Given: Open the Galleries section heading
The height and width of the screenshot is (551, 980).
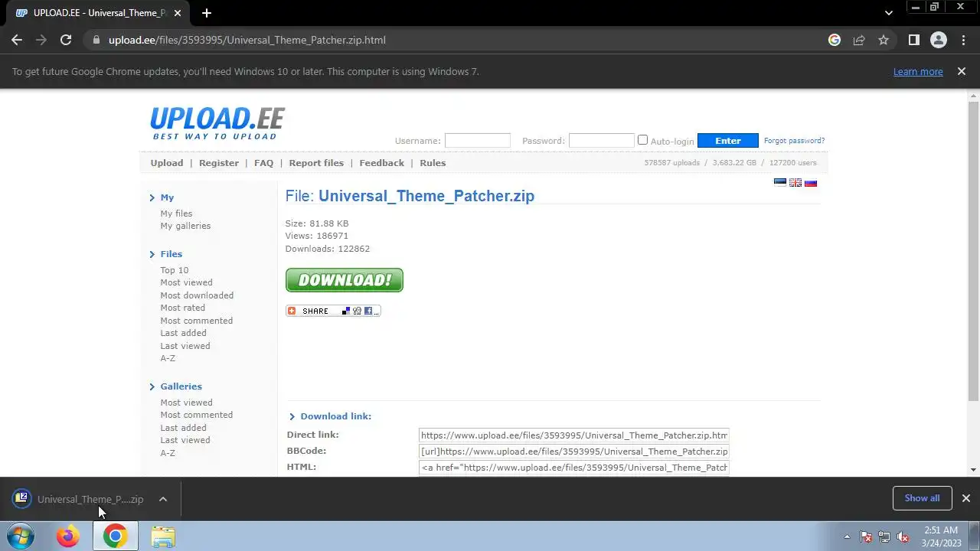Looking at the screenshot, I should tap(181, 386).
